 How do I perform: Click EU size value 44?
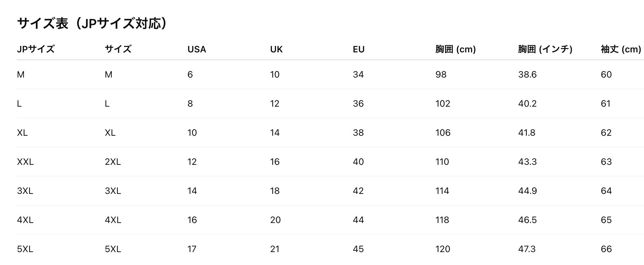[x=358, y=220]
